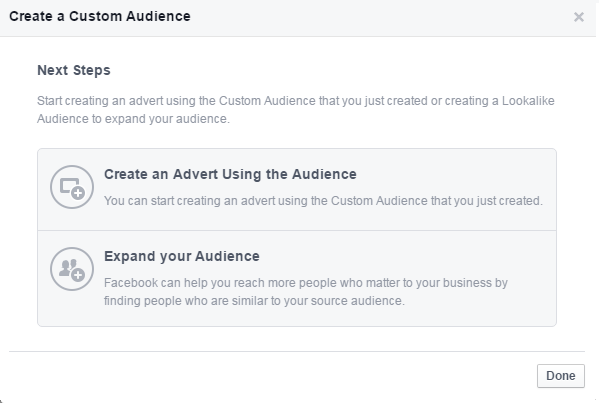Click blank space right of Expand your Audience heading
The height and width of the screenshot is (403, 599).
click(x=405, y=256)
